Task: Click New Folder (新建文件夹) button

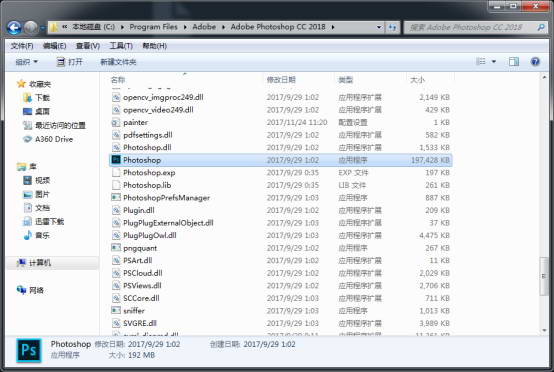Action: click(118, 62)
